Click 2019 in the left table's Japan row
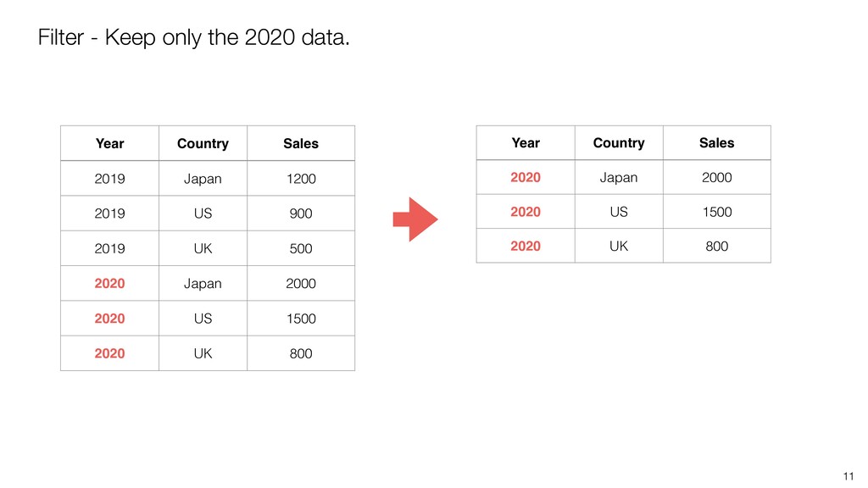868x488 pixels. [x=109, y=179]
